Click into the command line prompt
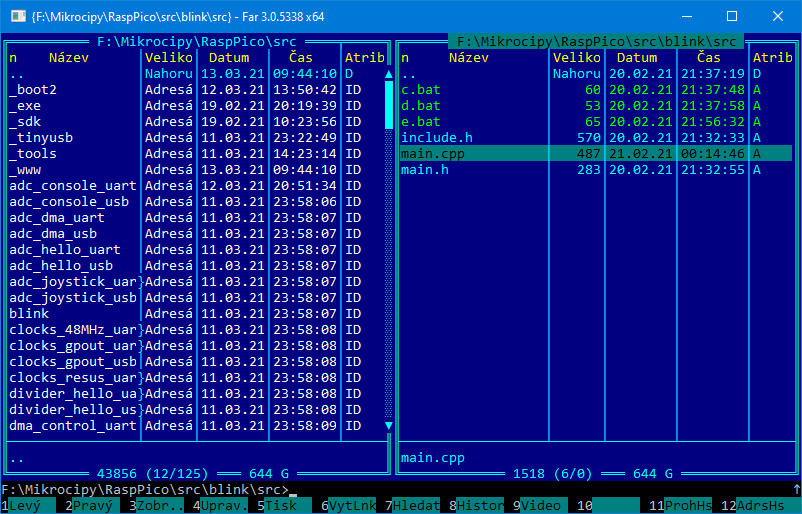 point(500,490)
